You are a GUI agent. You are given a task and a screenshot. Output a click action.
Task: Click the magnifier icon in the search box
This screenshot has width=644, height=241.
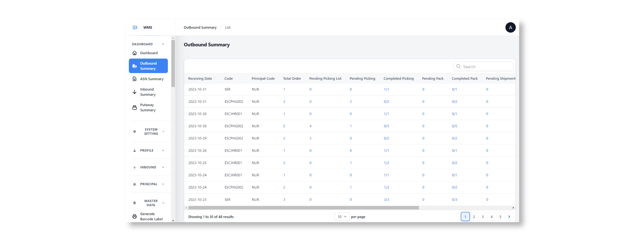(x=458, y=66)
